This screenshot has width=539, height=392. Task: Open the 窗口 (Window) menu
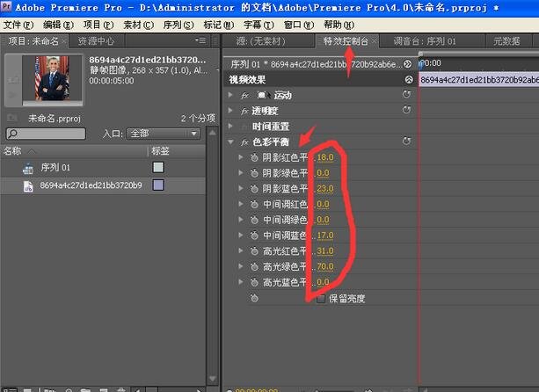[x=299, y=25]
